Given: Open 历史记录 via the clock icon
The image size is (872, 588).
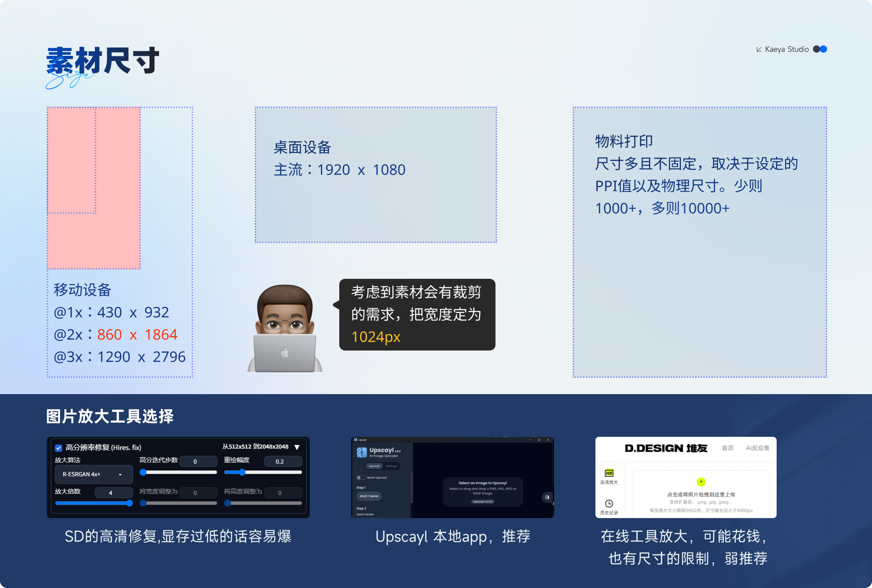Looking at the screenshot, I should click(x=609, y=504).
